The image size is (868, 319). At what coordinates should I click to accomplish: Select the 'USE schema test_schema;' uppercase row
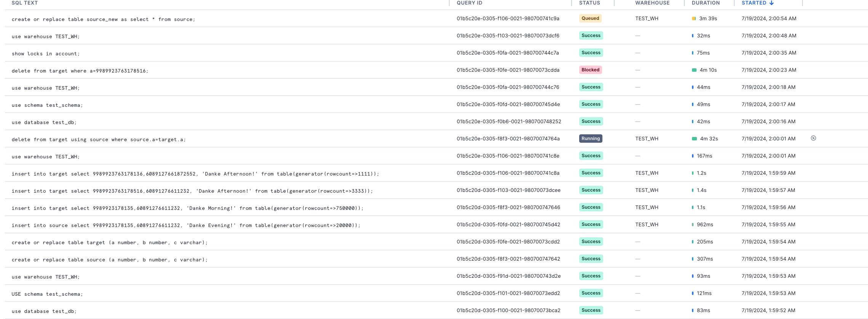pos(436,293)
